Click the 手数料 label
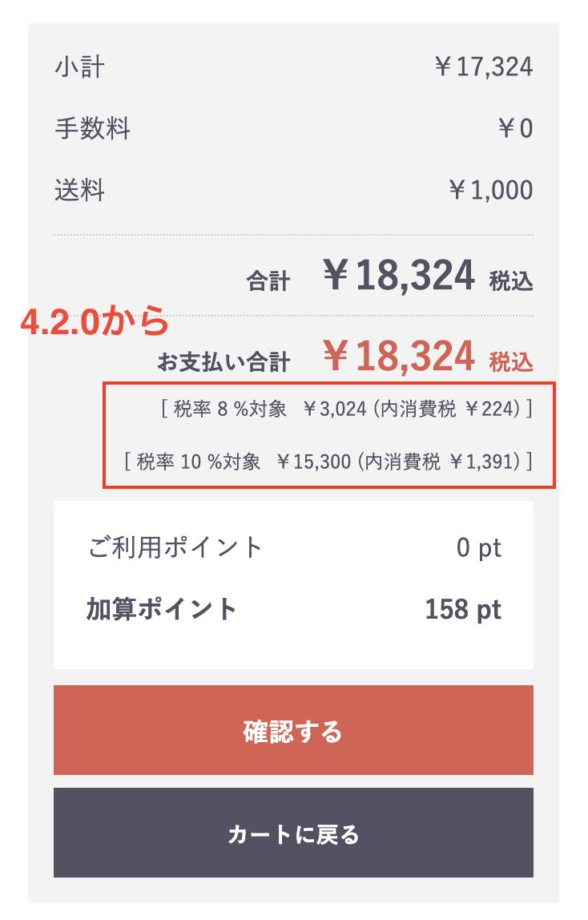This screenshot has width=588, height=920. [92, 128]
